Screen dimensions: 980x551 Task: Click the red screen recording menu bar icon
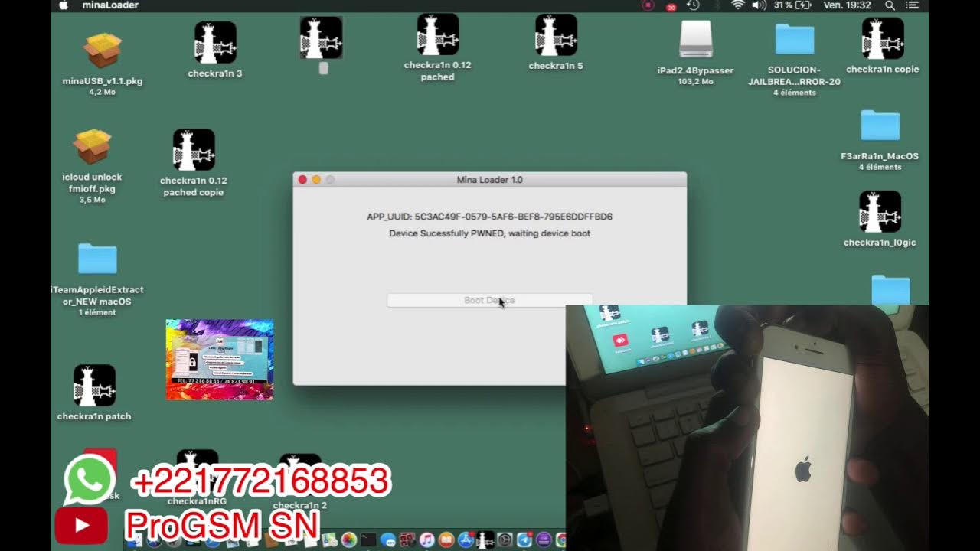648,5
